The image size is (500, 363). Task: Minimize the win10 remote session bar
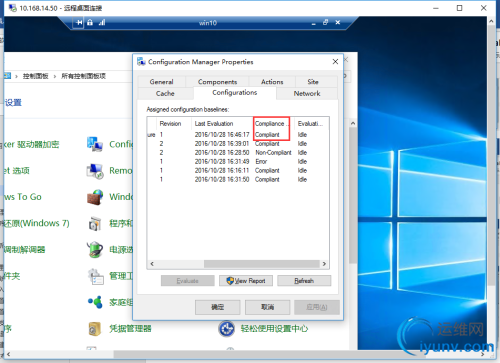point(313,23)
